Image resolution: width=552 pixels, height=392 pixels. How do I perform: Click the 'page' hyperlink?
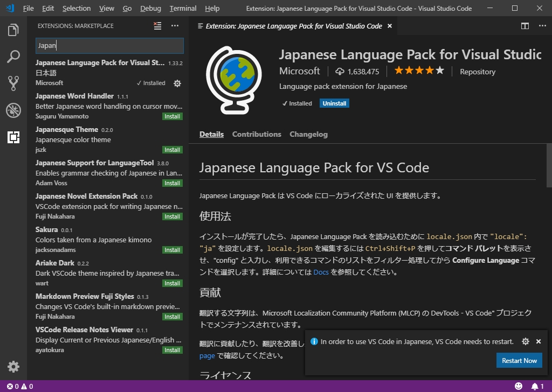207,356
